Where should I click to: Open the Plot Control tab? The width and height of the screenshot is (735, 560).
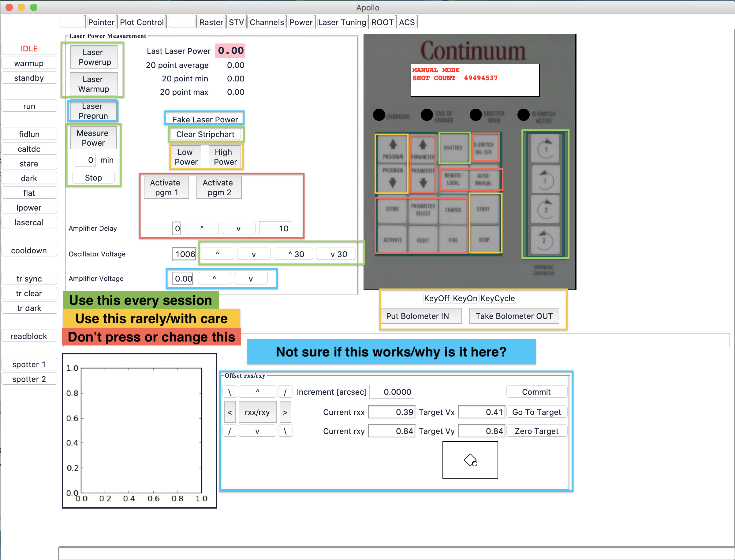click(x=142, y=22)
